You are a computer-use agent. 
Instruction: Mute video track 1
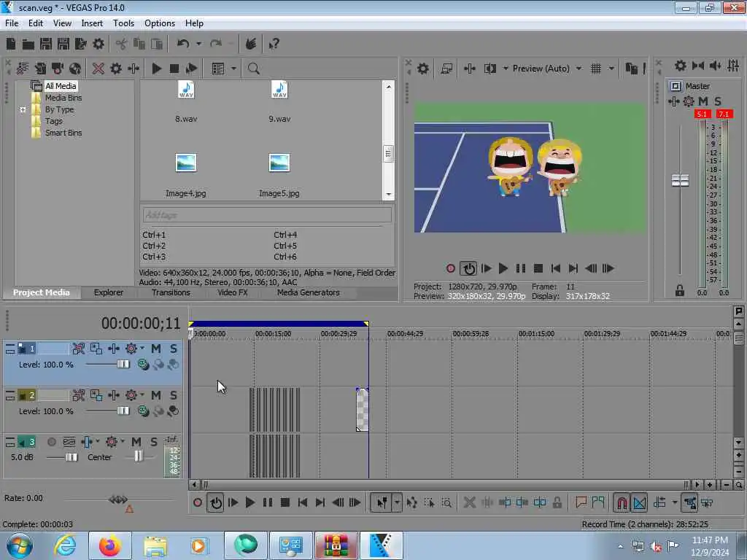click(x=156, y=349)
